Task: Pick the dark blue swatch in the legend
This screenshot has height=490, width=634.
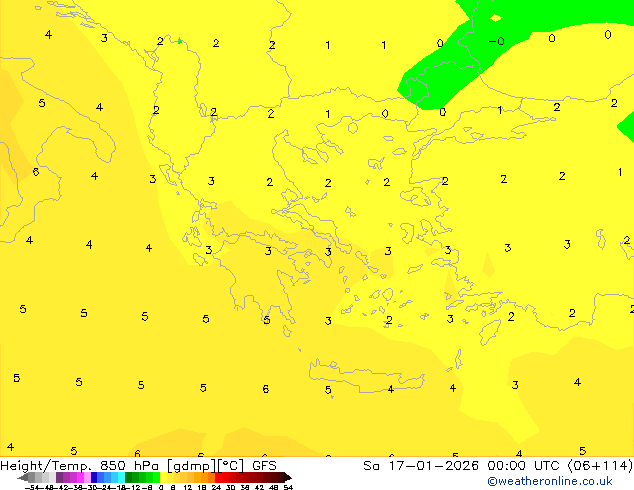Action: (x=94, y=478)
